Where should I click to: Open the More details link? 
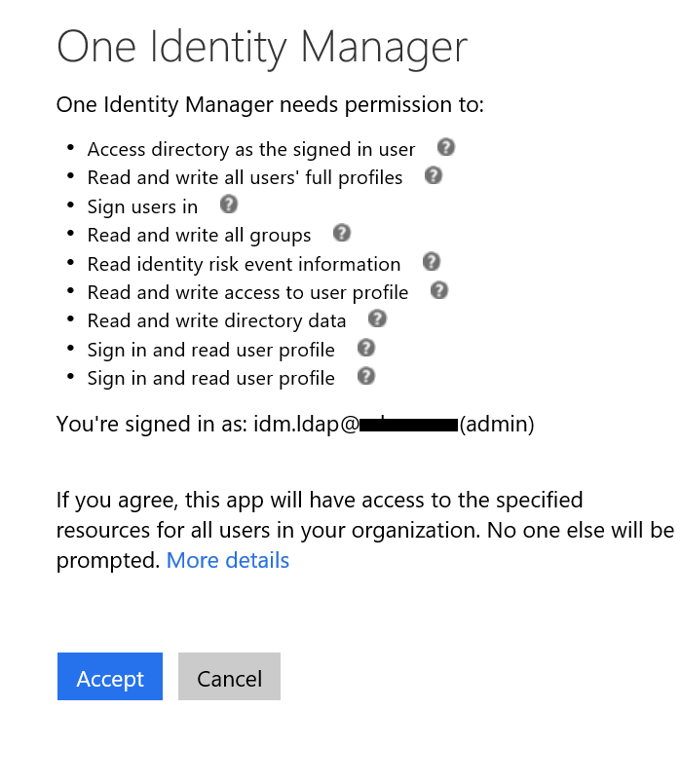point(228,561)
